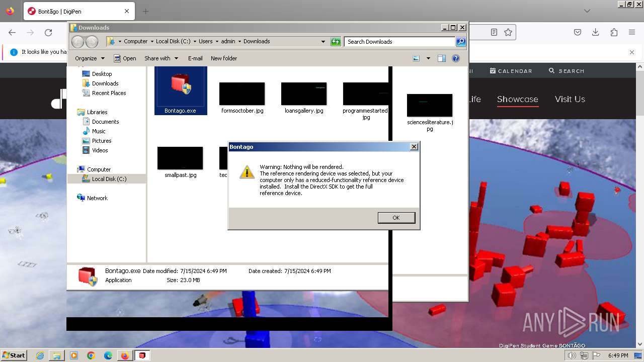Viewport: 644px width, 362px height.
Task: Expand the address bar history dropdown
Action: click(x=323, y=42)
